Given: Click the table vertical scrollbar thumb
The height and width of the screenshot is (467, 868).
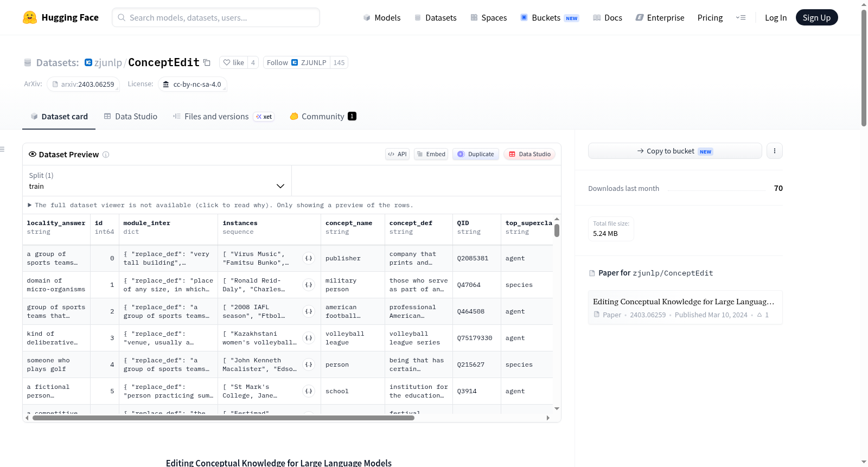Looking at the screenshot, I should click(557, 231).
